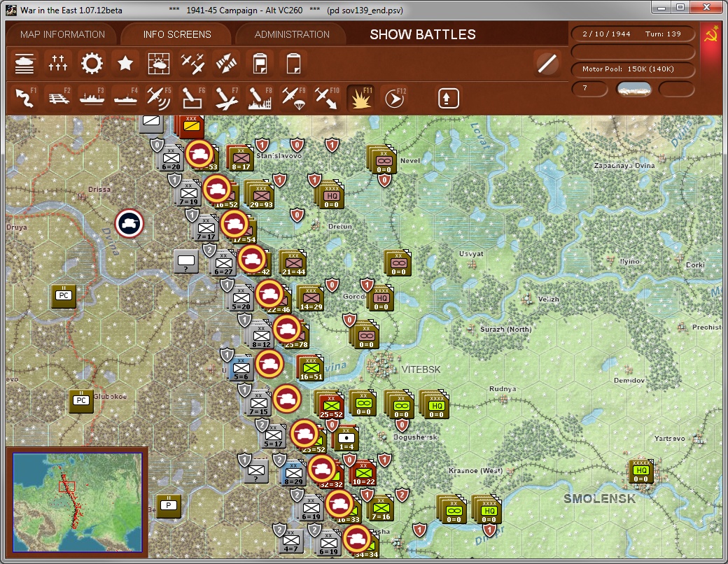Viewport: 728px width, 564px height.
Task: Click the minimap overview in corner
Action: pyautogui.click(x=77, y=502)
